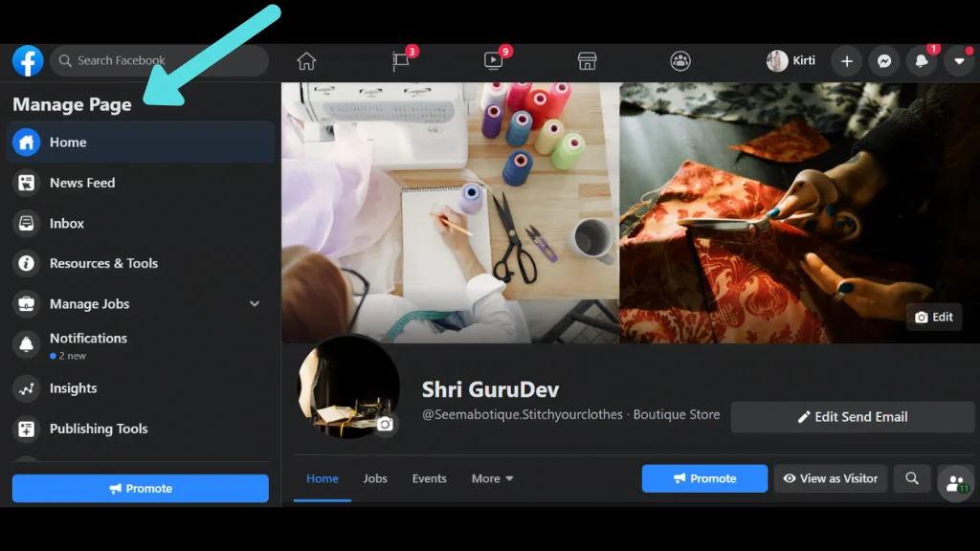
Task: Go to the Home feed icon
Action: tap(306, 61)
